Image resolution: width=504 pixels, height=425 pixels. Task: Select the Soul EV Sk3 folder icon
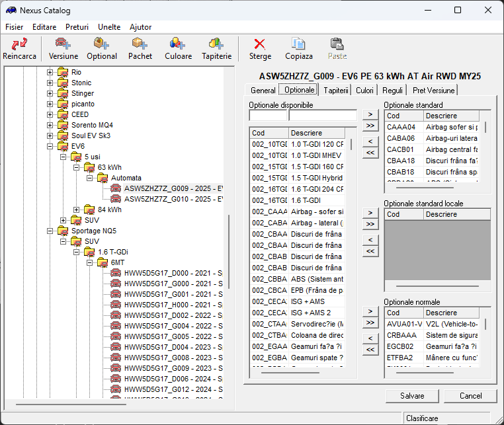tap(63, 136)
